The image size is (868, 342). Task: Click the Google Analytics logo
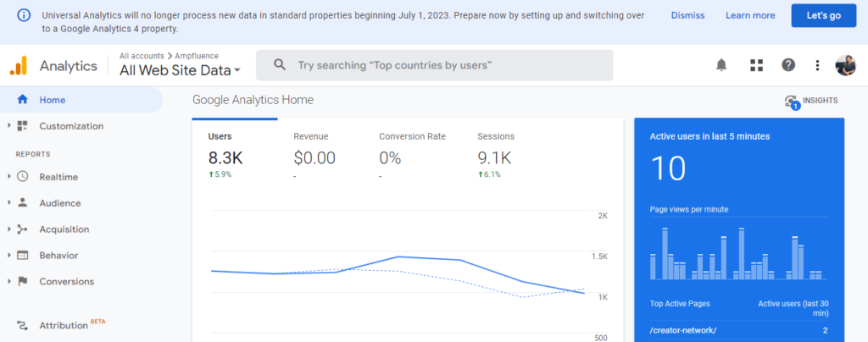point(19,66)
